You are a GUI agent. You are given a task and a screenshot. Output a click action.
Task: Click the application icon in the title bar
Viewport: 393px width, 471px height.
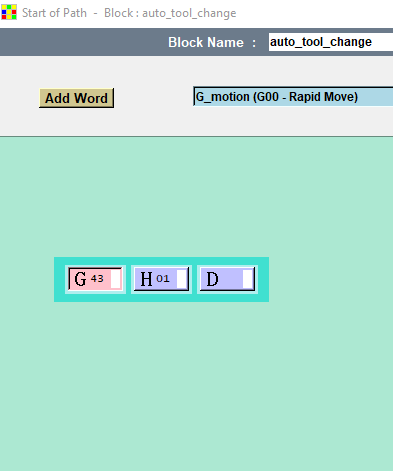[x=9, y=12]
